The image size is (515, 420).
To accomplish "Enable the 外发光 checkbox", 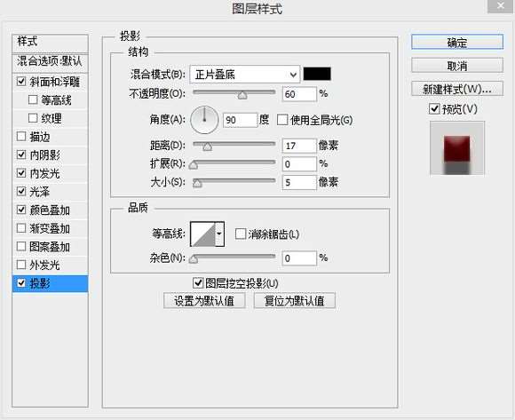I will click(x=21, y=265).
